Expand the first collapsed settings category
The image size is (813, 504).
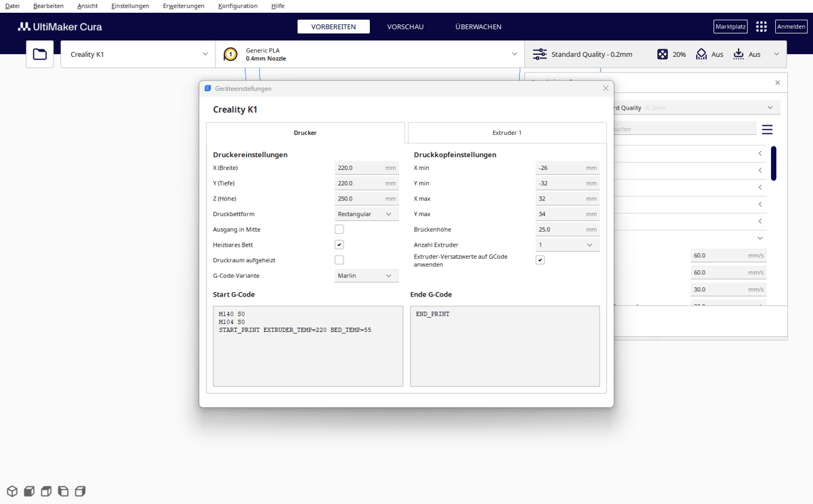(760, 154)
